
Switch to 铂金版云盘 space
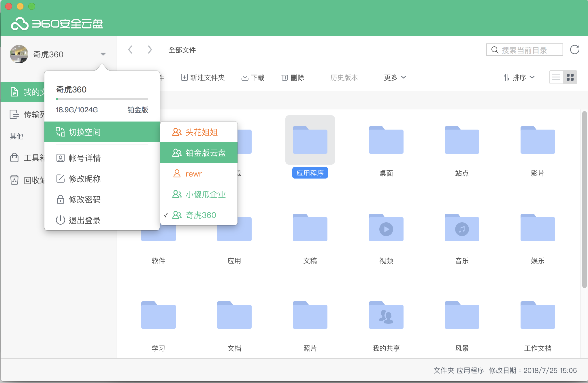(199, 153)
